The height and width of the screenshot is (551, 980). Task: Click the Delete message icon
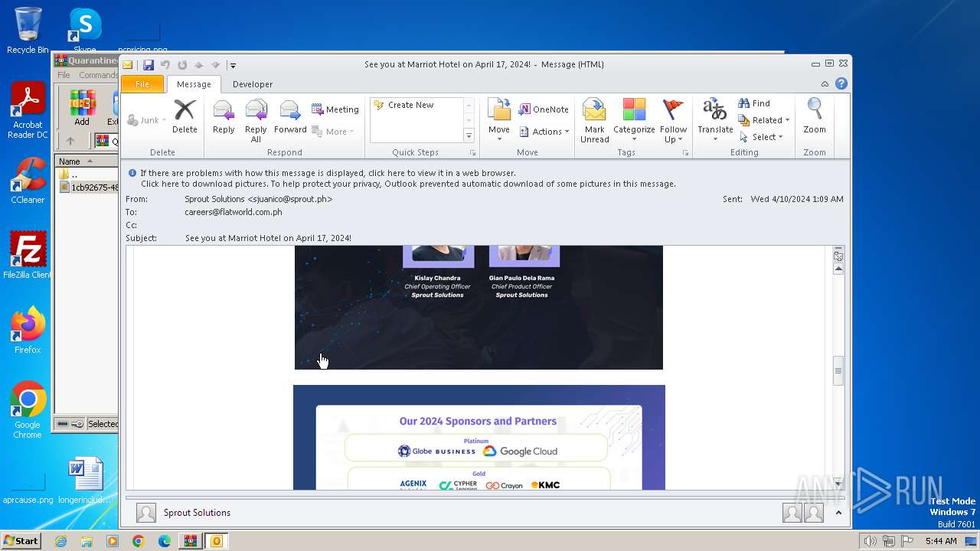(x=185, y=116)
